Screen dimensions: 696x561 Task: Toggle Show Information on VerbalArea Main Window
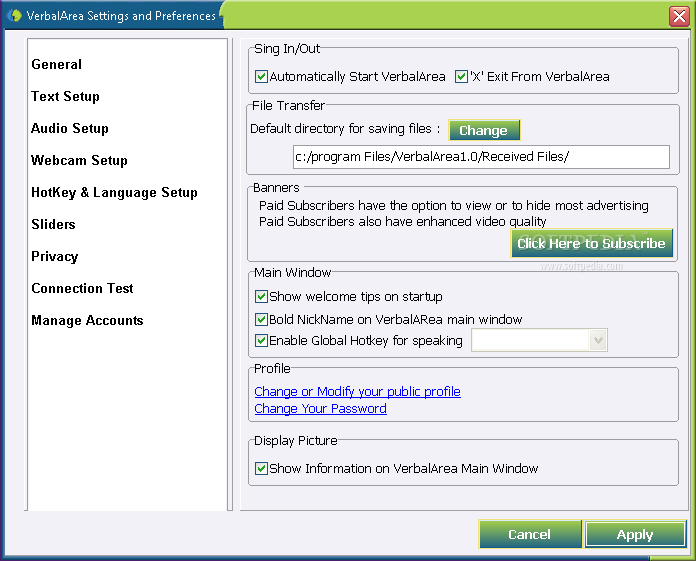click(261, 468)
